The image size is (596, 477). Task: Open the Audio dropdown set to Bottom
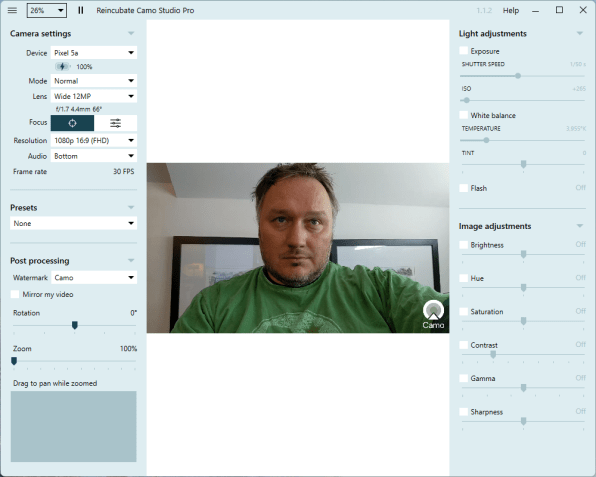pos(94,156)
